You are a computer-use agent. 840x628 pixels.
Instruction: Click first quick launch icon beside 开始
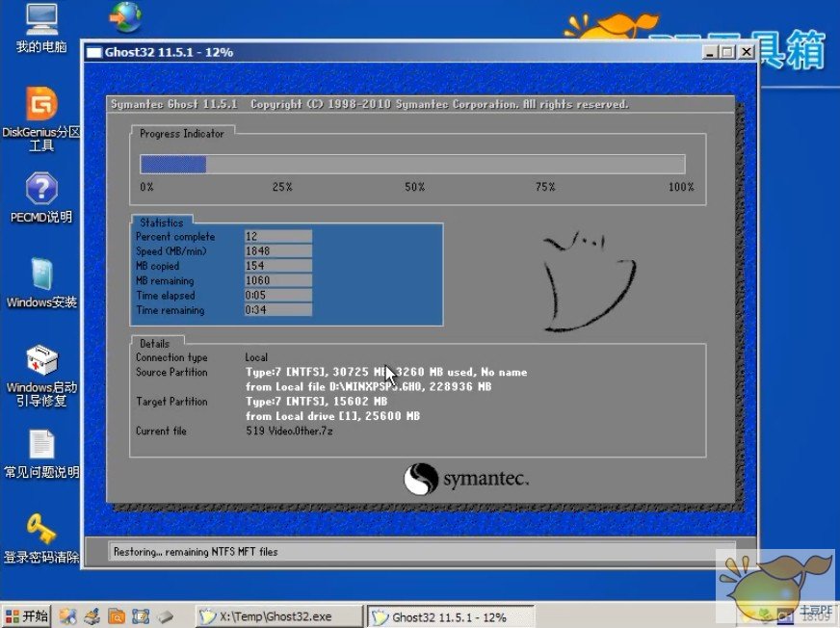68,616
